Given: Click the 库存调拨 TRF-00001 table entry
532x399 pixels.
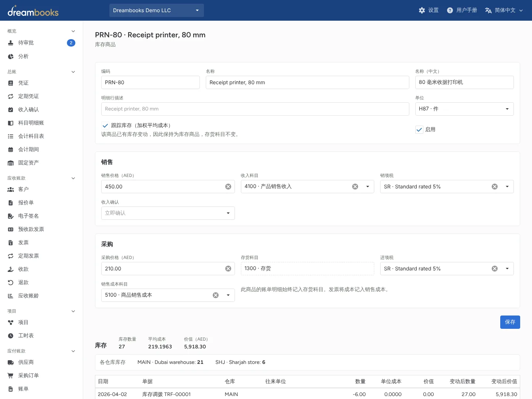Looking at the screenshot, I should [166, 394].
